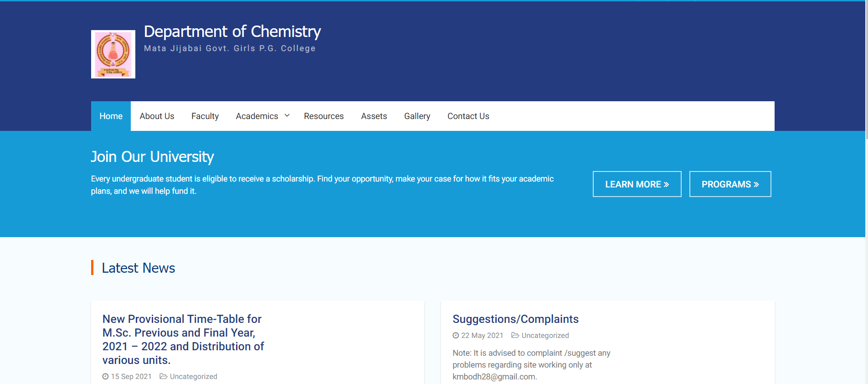Open Contact Us page
This screenshot has width=868, height=384.
point(468,116)
